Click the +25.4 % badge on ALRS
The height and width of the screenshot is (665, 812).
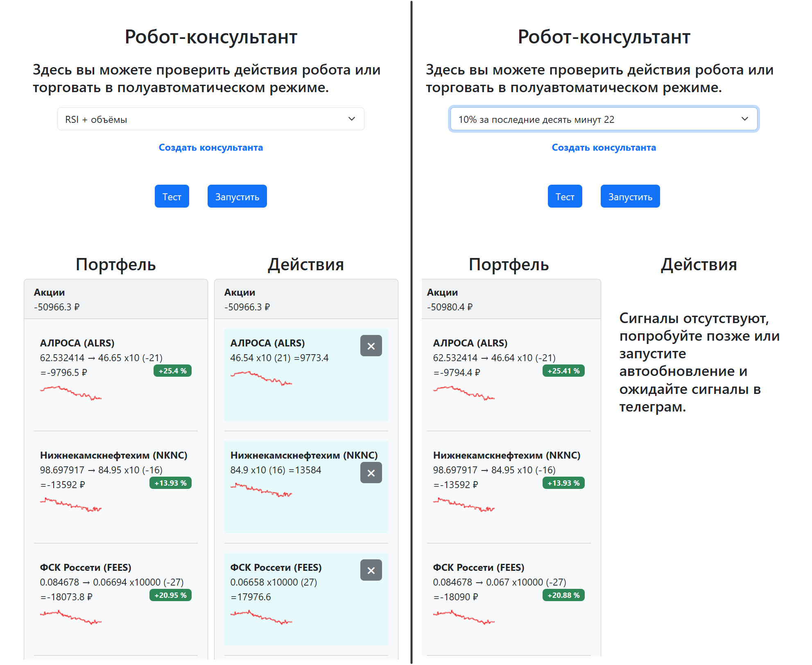tap(172, 371)
